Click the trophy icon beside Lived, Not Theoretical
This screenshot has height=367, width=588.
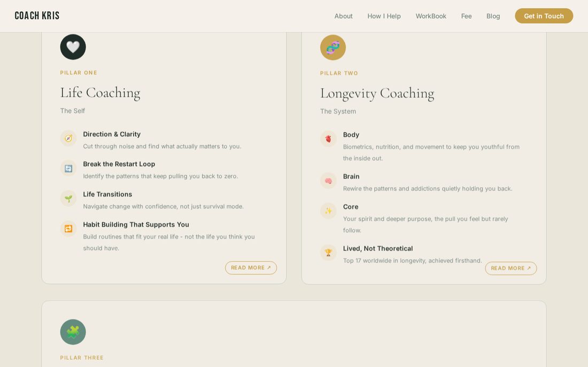pos(328,253)
